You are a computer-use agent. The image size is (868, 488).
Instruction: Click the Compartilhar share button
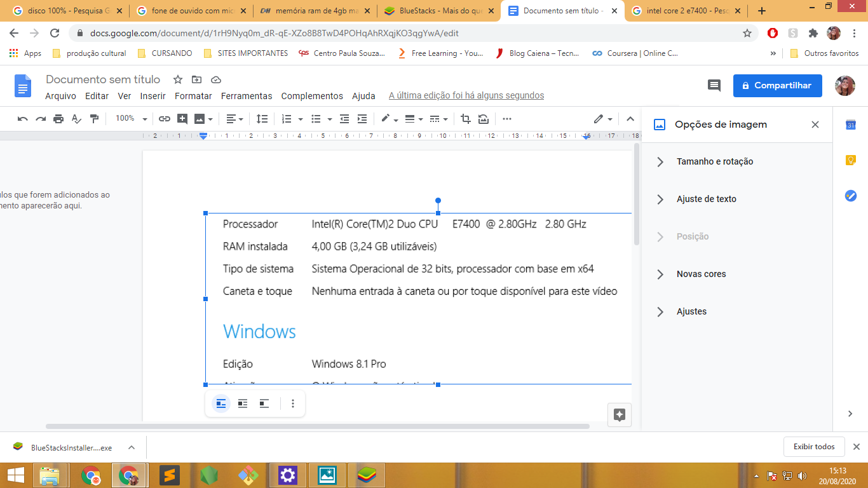(777, 86)
